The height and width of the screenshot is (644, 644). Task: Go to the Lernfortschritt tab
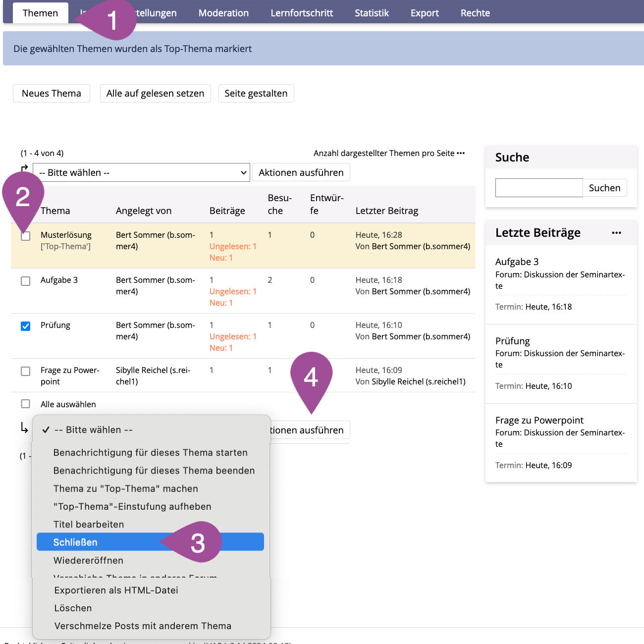point(302,13)
